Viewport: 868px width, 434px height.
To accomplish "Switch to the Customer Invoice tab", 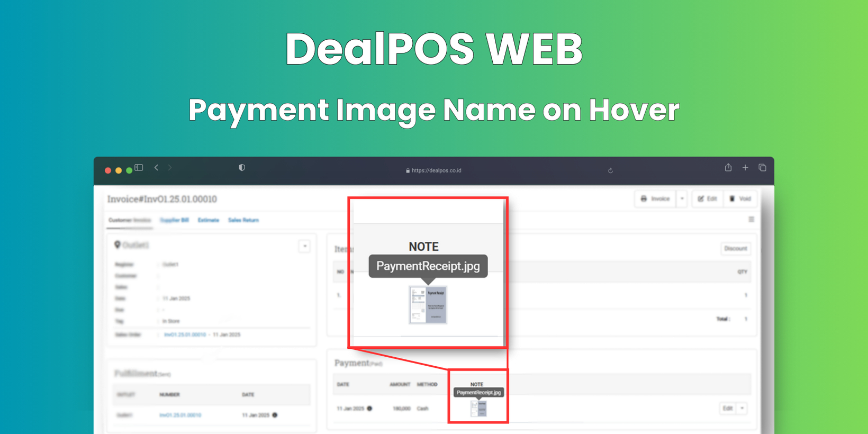I will (x=130, y=220).
